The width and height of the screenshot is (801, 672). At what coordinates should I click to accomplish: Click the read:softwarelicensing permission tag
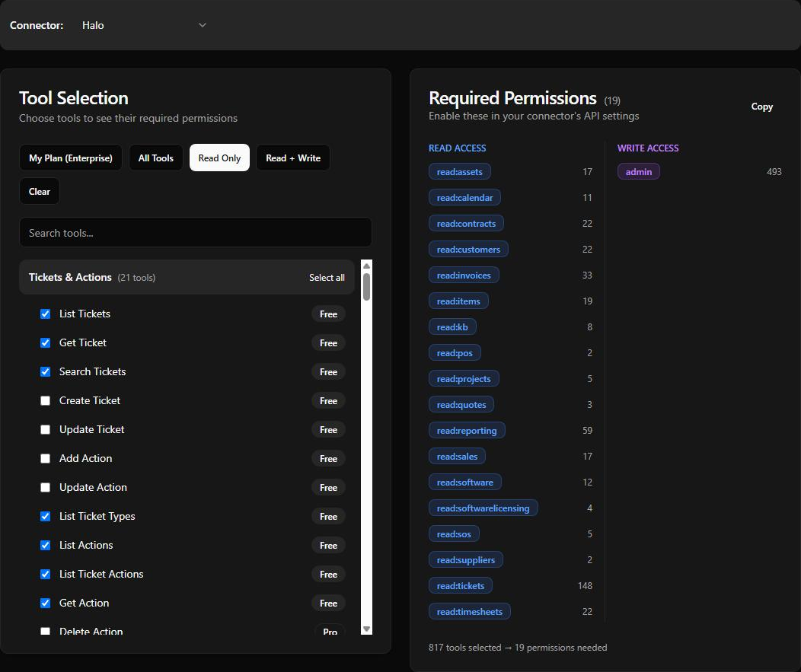tap(483, 508)
